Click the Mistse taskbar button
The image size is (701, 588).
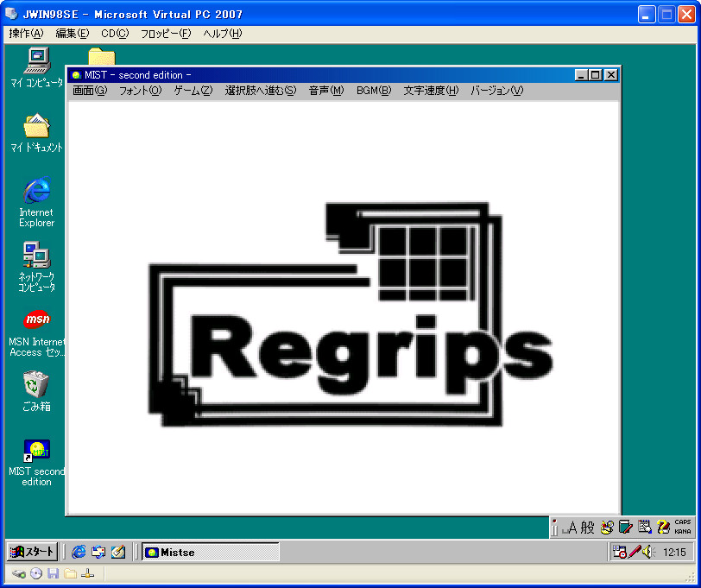(211, 552)
